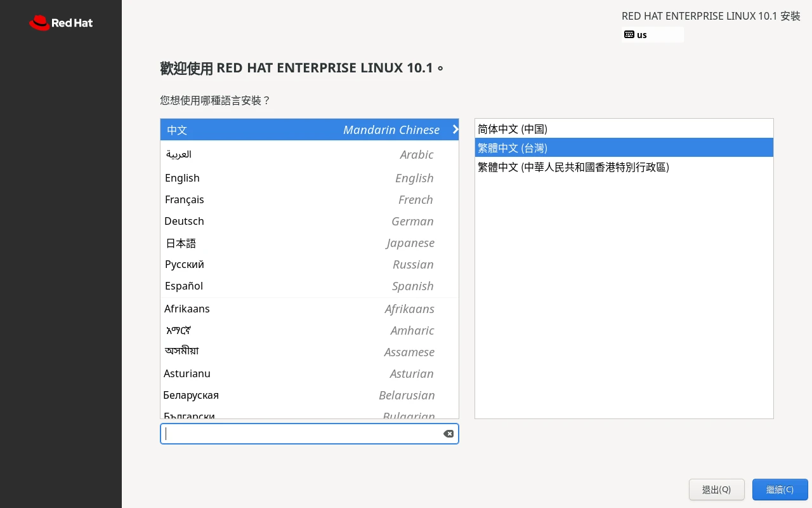Select Русский Russian language
Viewport: 812px width, 508px height.
click(x=254, y=264)
